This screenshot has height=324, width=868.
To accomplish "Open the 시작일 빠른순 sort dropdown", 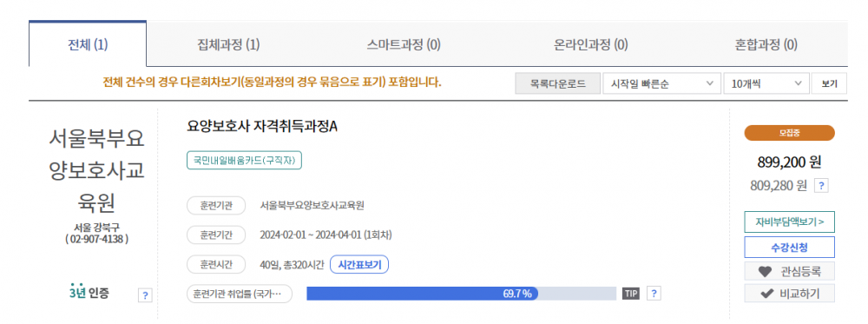I will click(x=661, y=84).
